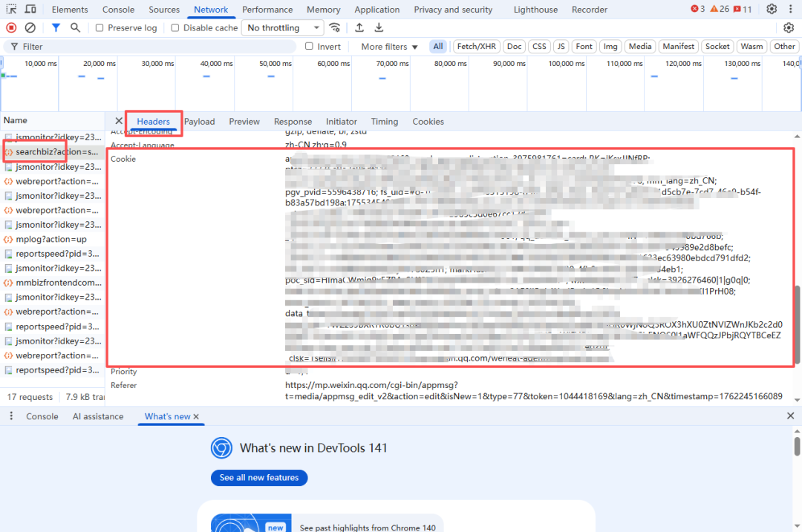Screen dimensions: 802x532
Task: Select the mmbizfrontendcom... request
Action: click(52, 283)
